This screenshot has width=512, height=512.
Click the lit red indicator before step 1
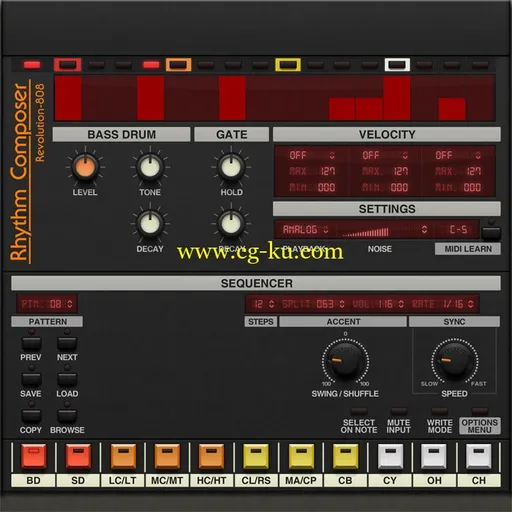(32, 65)
